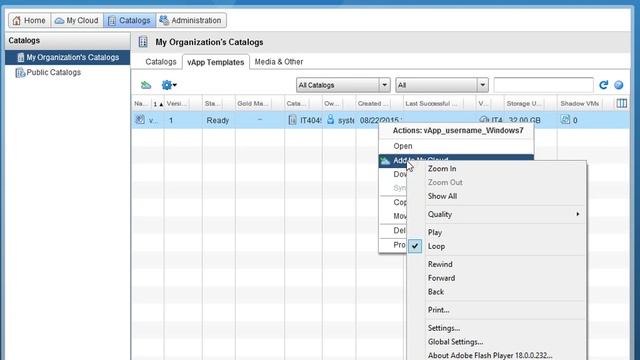Image resolution: width=640 pixels, height=360 pixels.
Task: Select the Catalogs top tab
Action: 129,20
